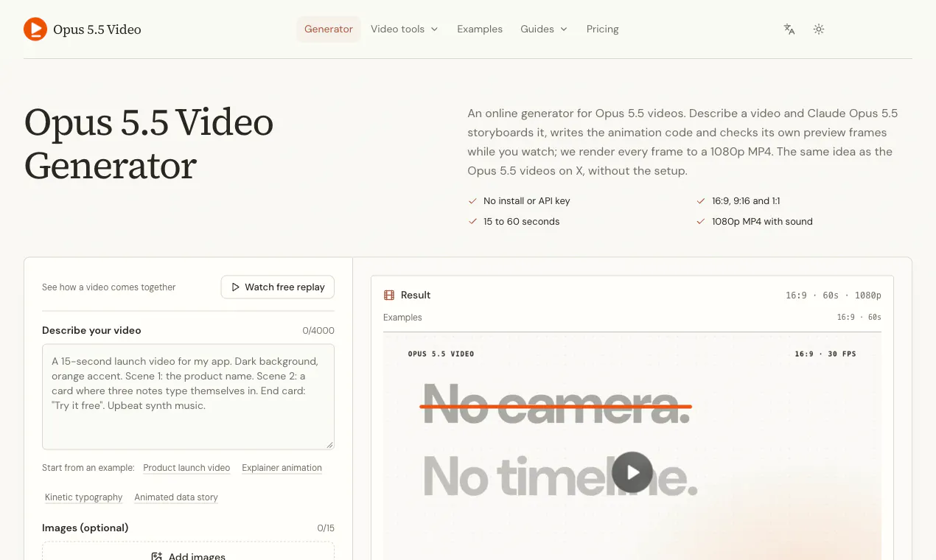Focus the Describe your video text area

pos(188,396)
